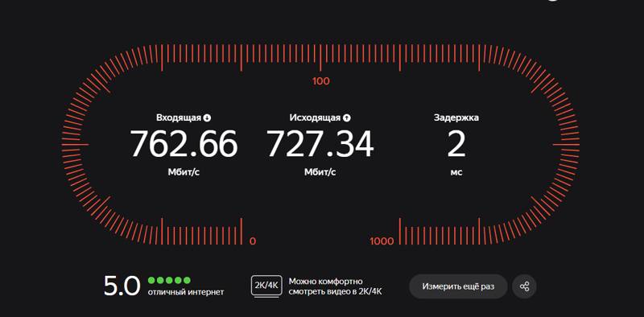The image size is (644, 317).
Task: Click the fifth green rating dot
Action: click(187, 281)
